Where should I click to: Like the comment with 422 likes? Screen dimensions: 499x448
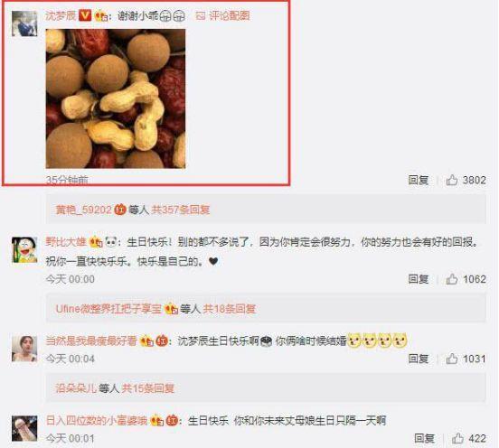click(457, 438)
